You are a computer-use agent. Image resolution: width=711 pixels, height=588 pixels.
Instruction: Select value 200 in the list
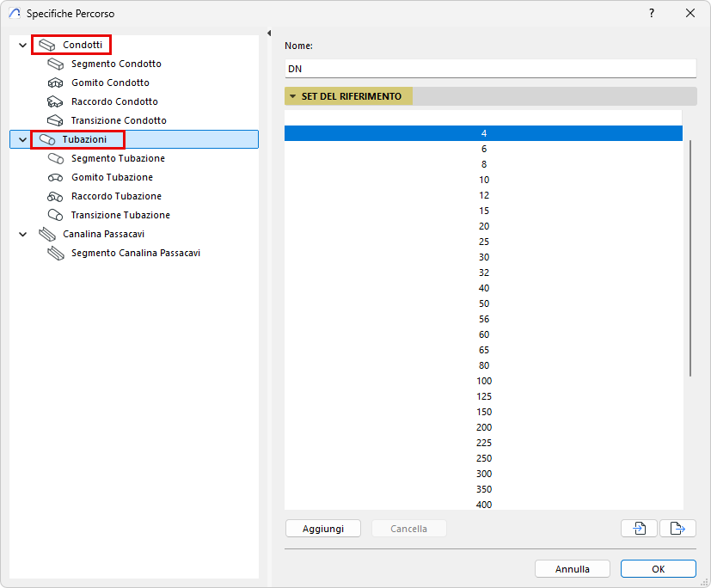(483, 427)
